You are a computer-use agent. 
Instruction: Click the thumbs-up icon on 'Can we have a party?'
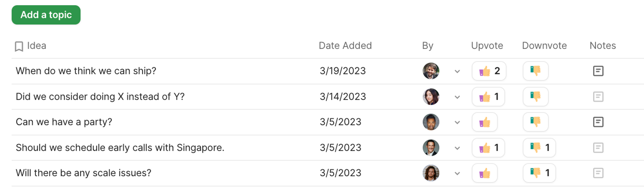click(x=485, y=122)
